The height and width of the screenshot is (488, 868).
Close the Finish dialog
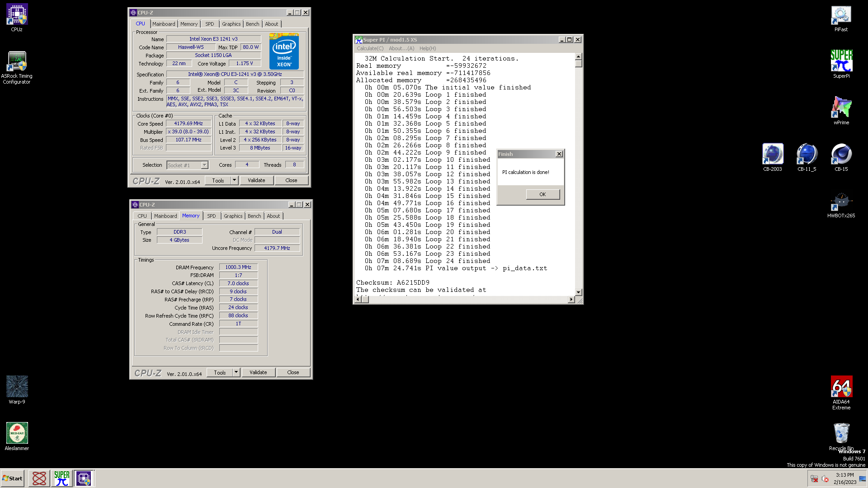pos(559,154)
